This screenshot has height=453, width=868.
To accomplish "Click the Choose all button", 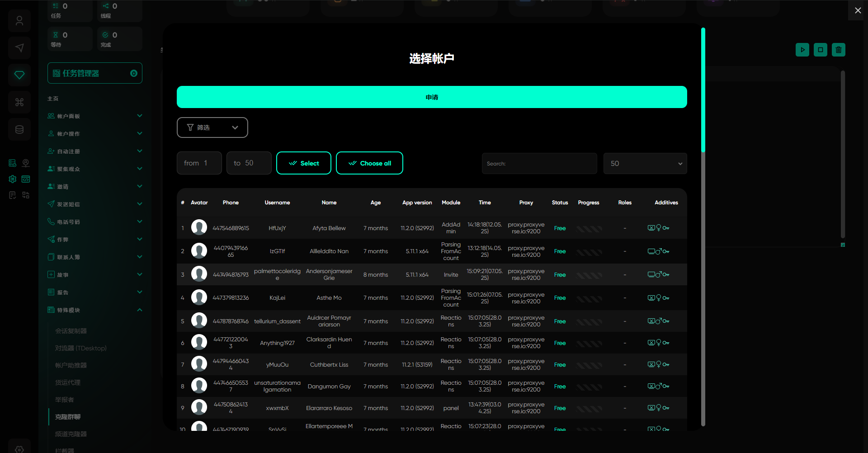I will pos(369,163).
